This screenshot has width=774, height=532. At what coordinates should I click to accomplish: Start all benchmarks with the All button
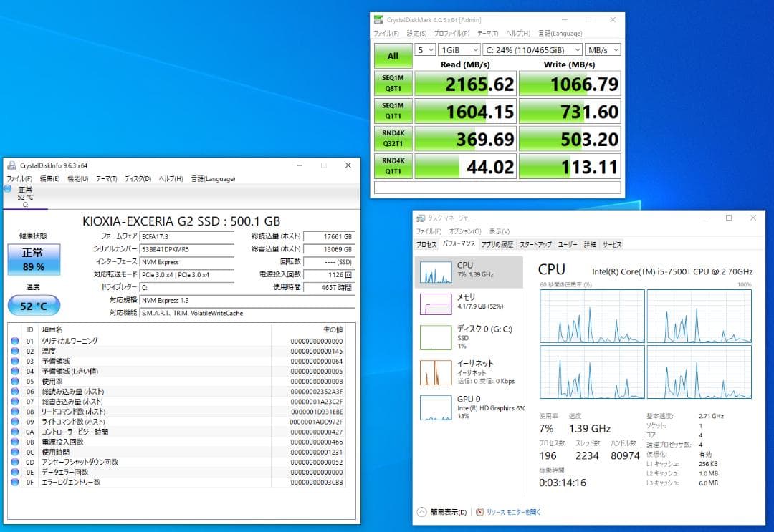click(393, 56)
